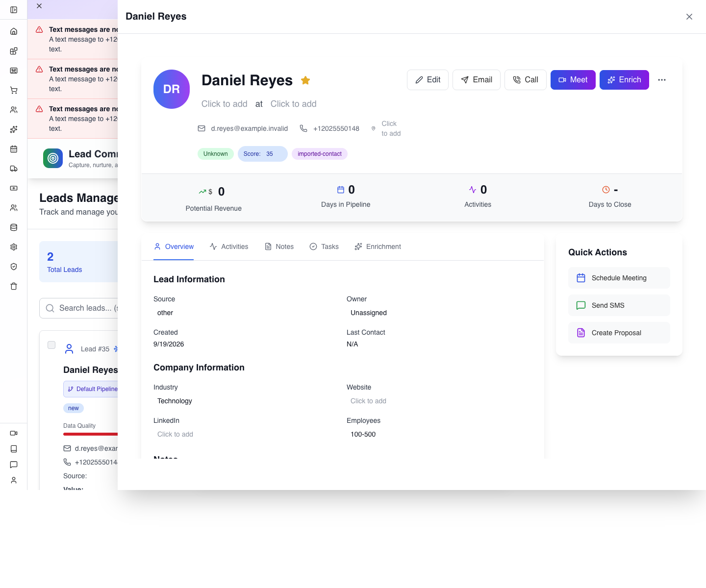Screen dimensions: 706x588
Task: Click Schedule Meeting quick action
Action: click(619, 278)
